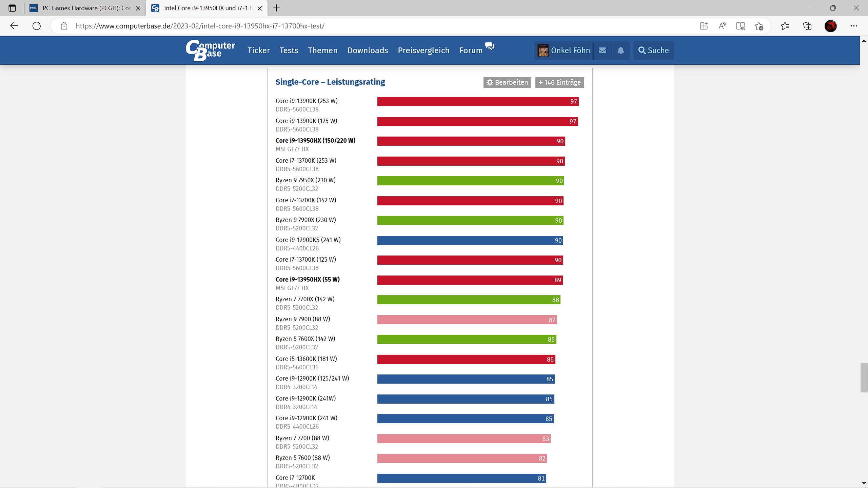
Task: Open the Themen menu item
Action: [323, 50]
